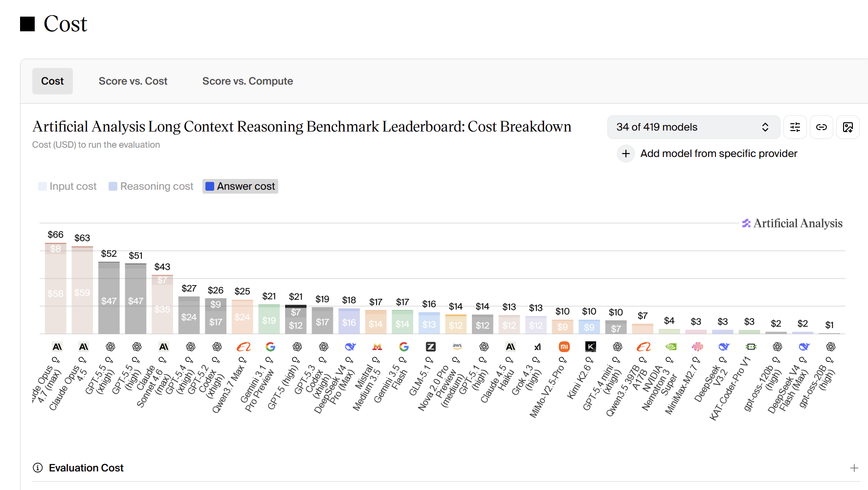Switch to the Score vs. Compute tab
The width and height of the screenshot is (868, 490).
(248, 81)
